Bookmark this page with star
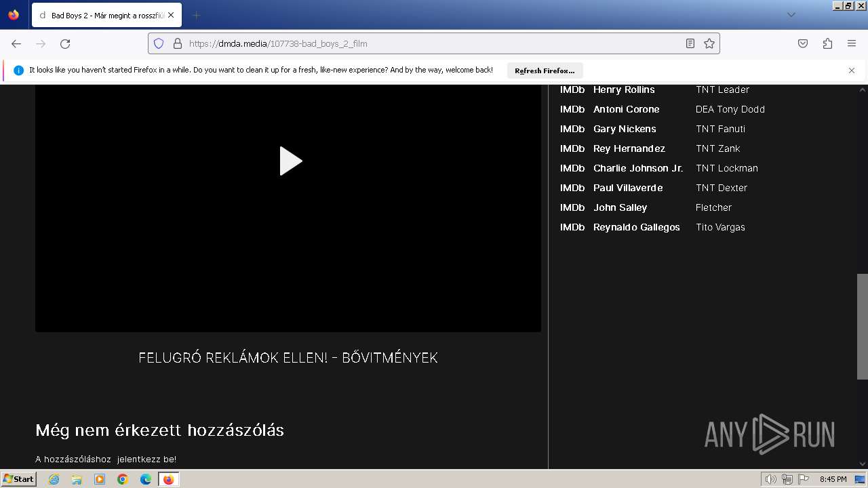 pyautogui.click(x=709, y=43)
